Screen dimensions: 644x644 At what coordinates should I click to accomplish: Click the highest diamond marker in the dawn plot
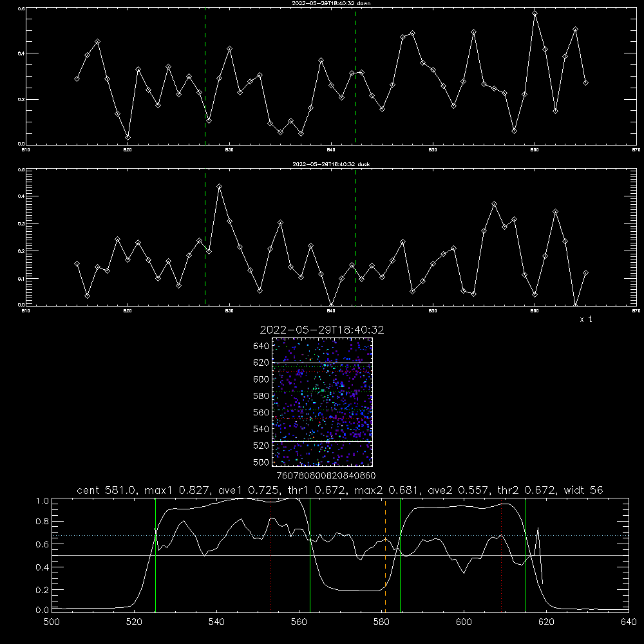(535, 13)
